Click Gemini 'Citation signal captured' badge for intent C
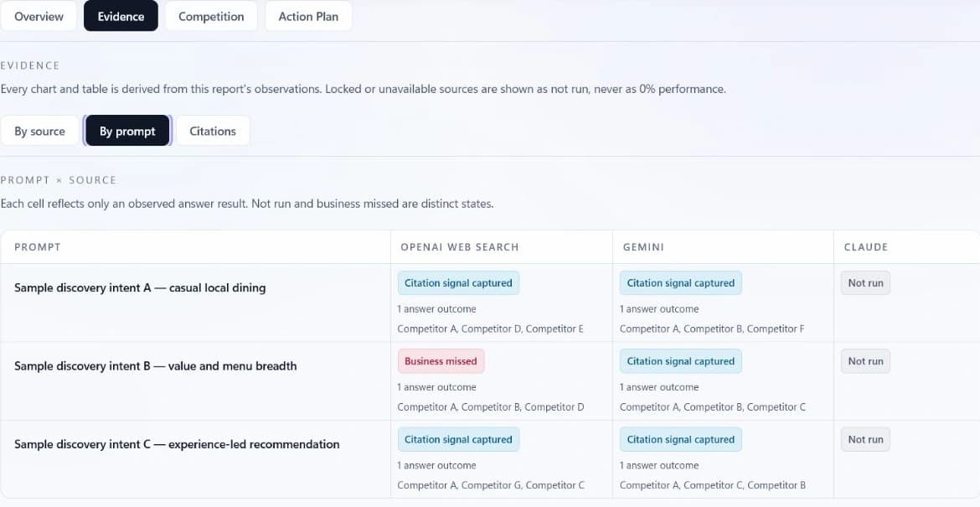 coord(681,439)
